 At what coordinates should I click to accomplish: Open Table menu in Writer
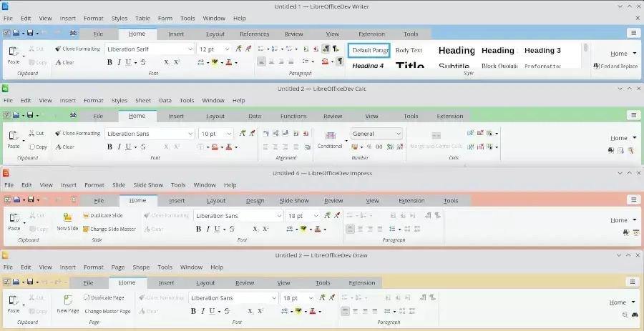click(142, 19)
